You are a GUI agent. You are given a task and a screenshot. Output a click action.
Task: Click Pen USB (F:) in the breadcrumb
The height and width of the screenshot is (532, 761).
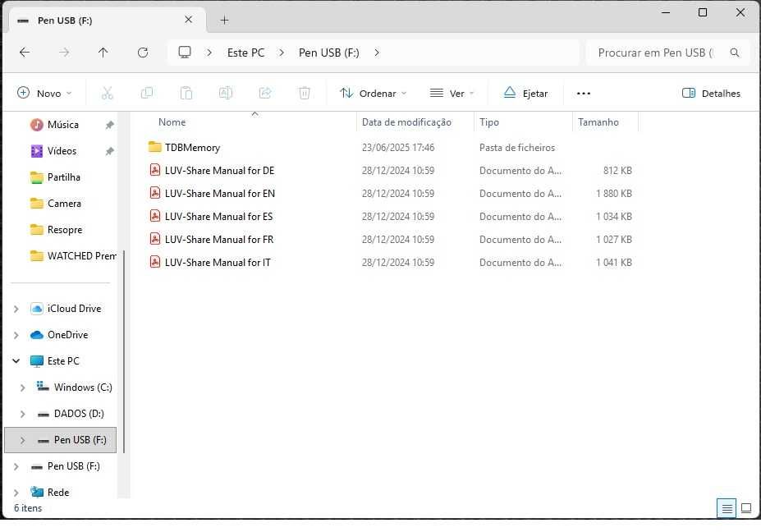coord(329,53)
